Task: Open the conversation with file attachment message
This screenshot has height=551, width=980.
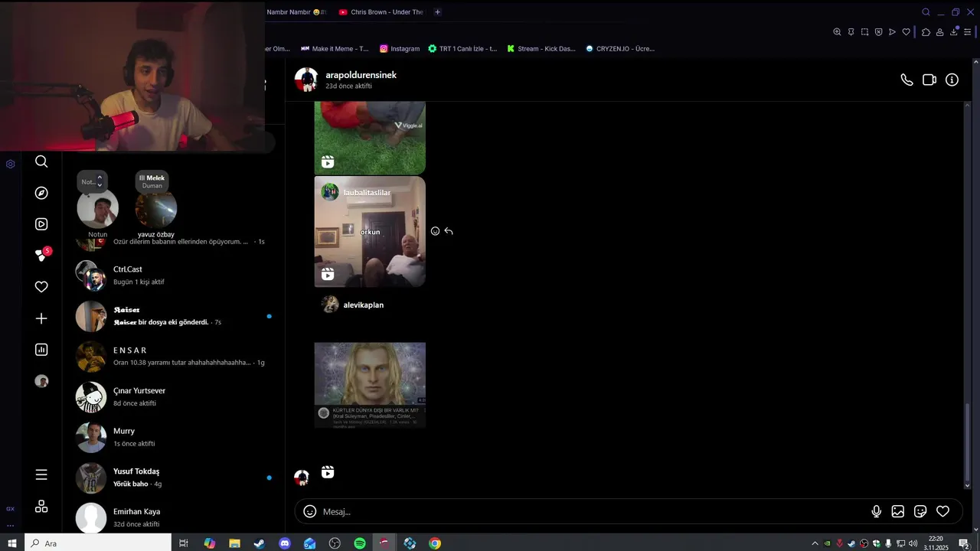Action: (173, 315)
